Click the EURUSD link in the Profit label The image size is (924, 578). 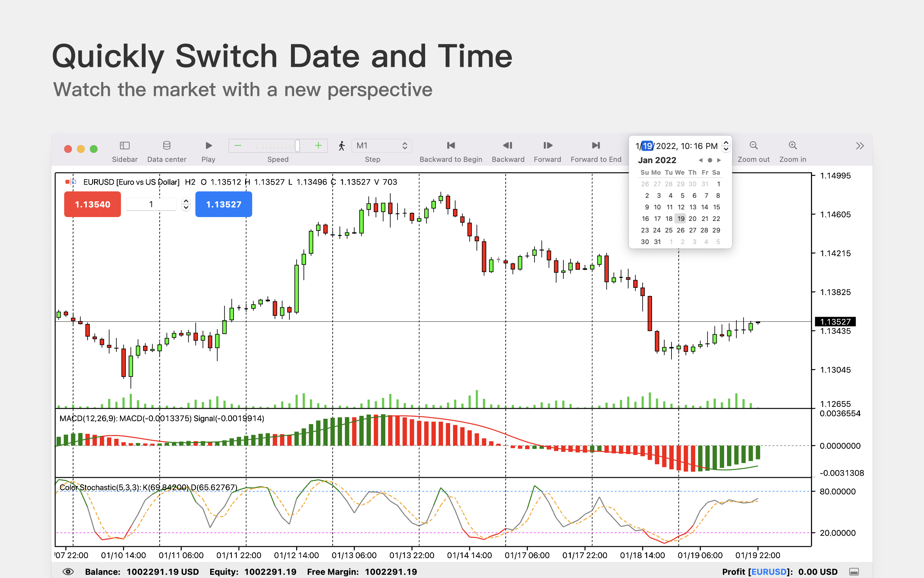click(x=769, y=572)
